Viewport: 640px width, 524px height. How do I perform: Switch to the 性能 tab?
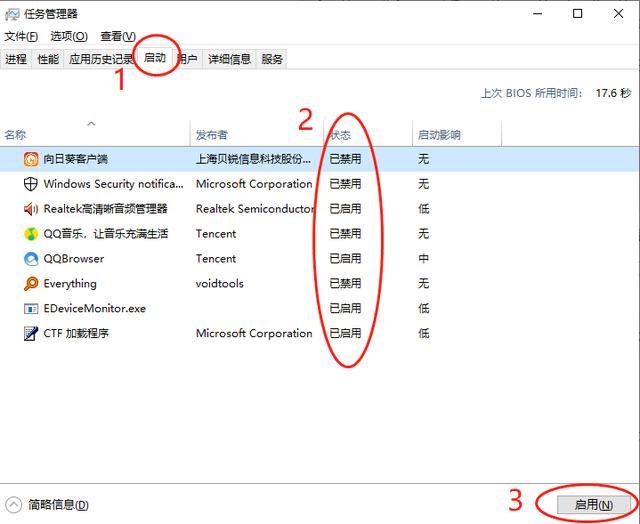(48, 59)
